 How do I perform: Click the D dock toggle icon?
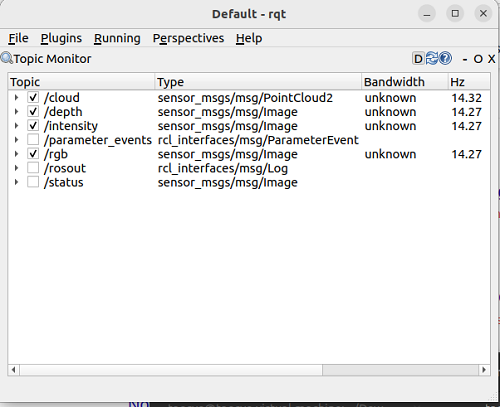tap(418, 59)
